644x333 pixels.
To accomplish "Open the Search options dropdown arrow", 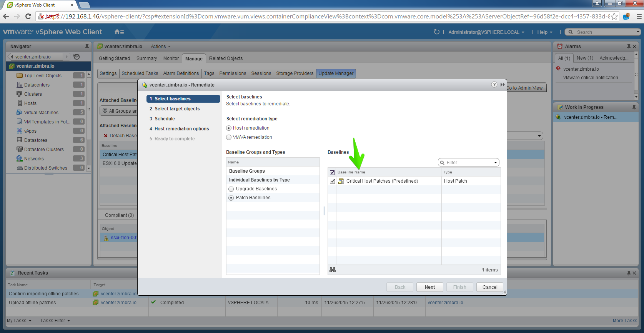I will (637, 32).
